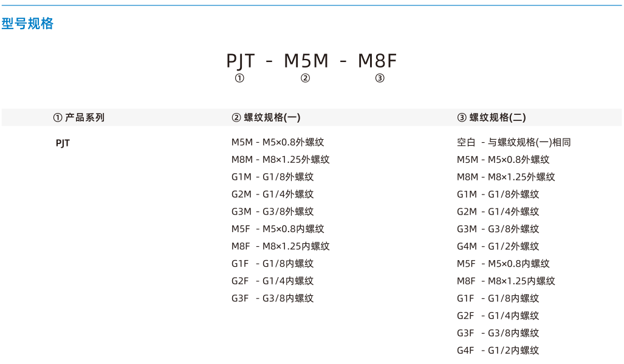The height and width of the screenshot is (364, 624).
Task: Click the 空白 - 与螺纹规格(一)相同 entry
Action: point(514,142)
